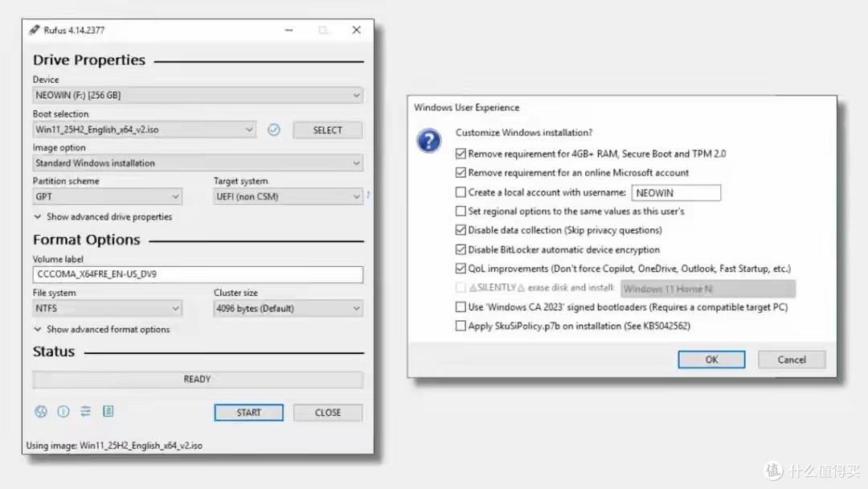Click the 'Drive Properties' heading

pyautogui.click(x=89, y=60)
